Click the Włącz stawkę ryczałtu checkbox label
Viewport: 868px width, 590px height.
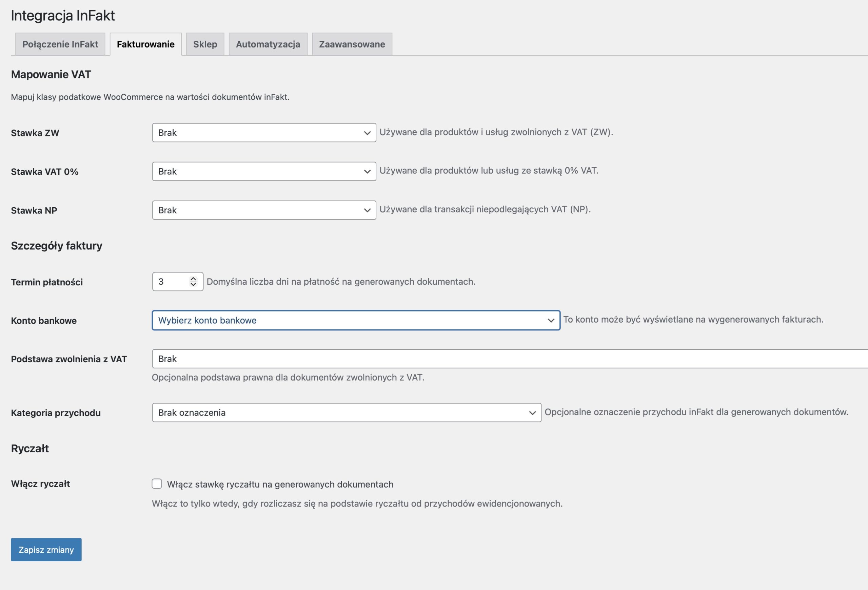(x=280, y=484)
